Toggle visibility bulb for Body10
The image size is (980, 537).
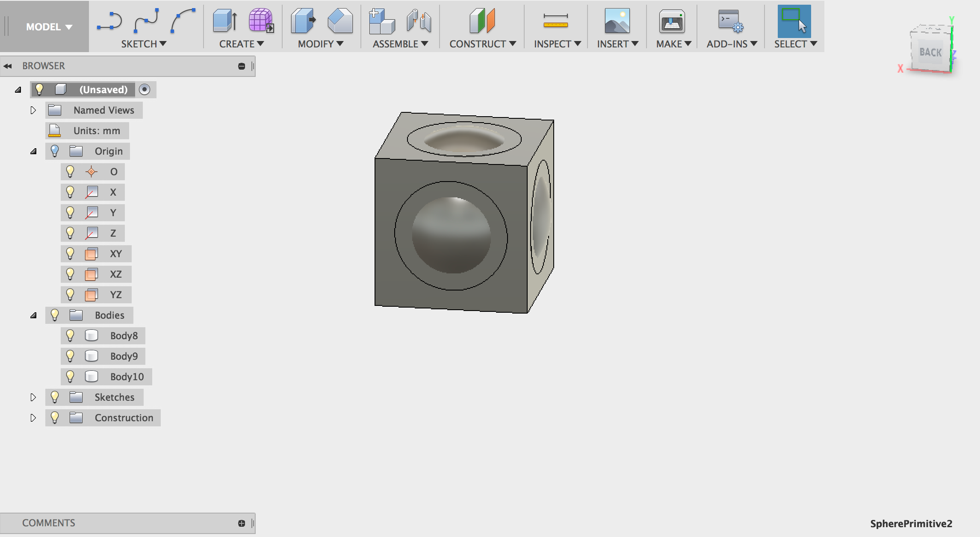pyautogui.click(x=70, y=377)
